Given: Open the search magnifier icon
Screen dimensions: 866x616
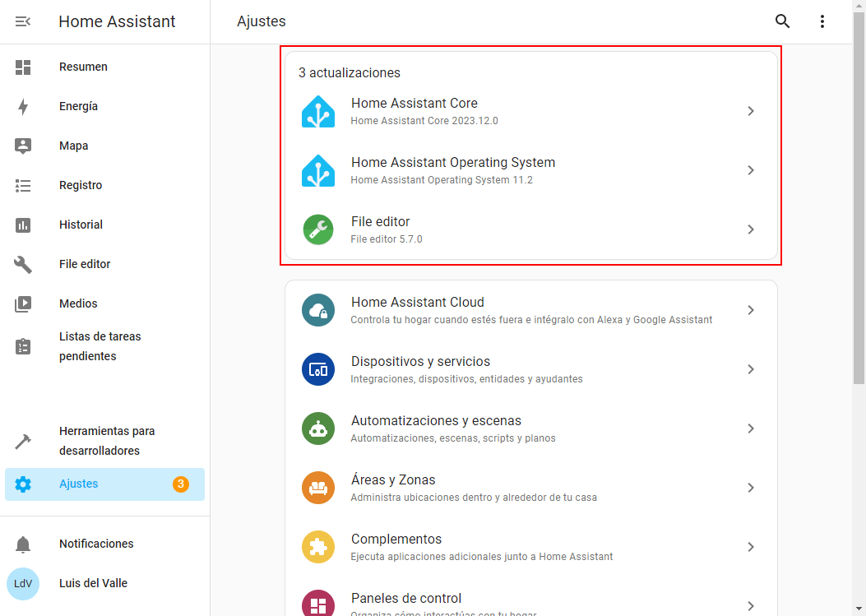Looking at the screenshot, I should coord(782,21).
